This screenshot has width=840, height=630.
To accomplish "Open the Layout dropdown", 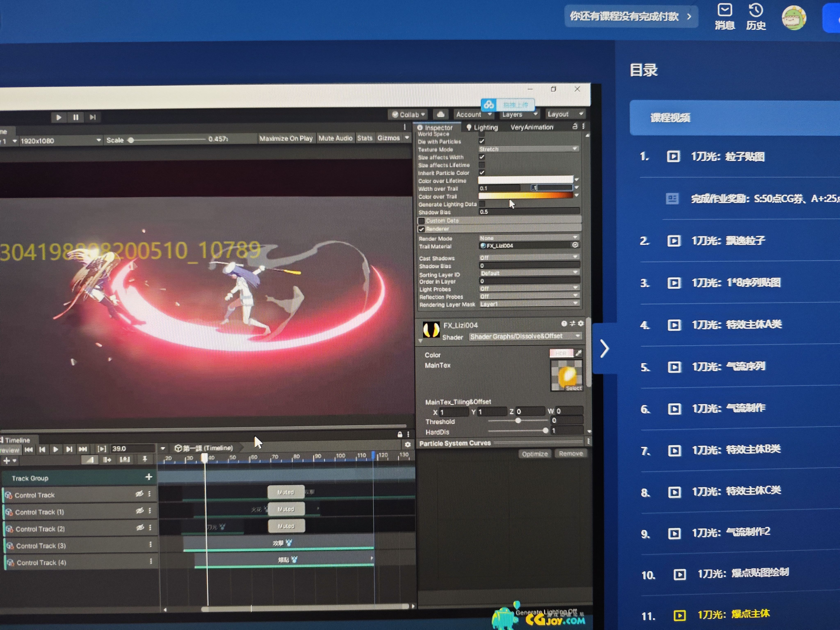I will (x=565, y=114).
